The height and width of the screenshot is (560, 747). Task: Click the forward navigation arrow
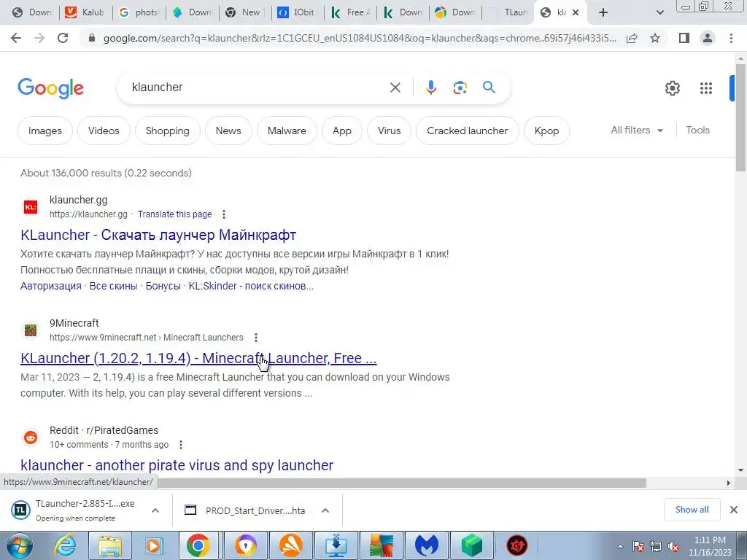(39, 38)
